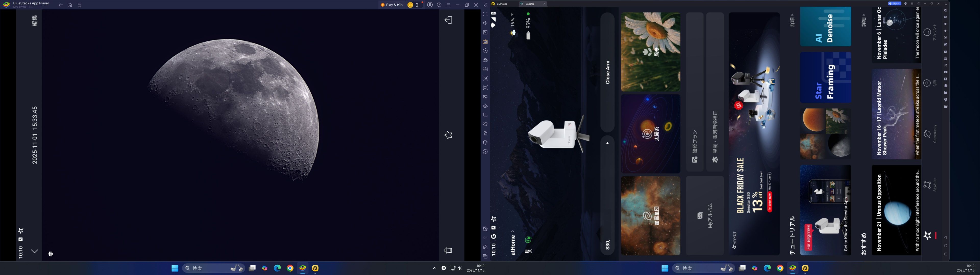Open the 太陽系 solar system mode card
980x275 pixels.
pos(650,134)
